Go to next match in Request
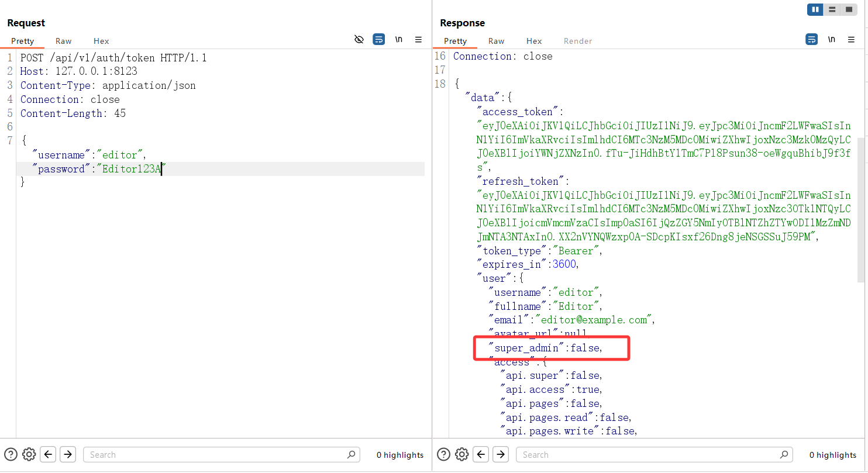 (x=68, y=454)
